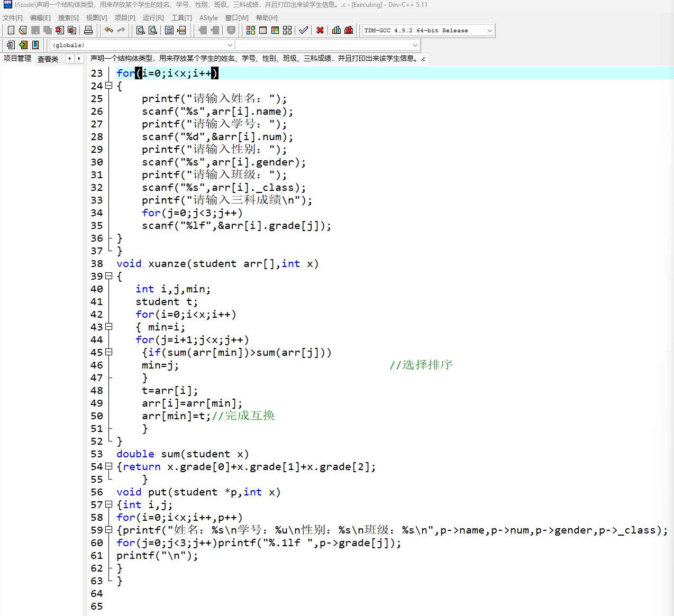The height and width of the screenshot is (616, 674).
Task: Collapse the code fold at line 24
Action: click(x=109, y=86)
